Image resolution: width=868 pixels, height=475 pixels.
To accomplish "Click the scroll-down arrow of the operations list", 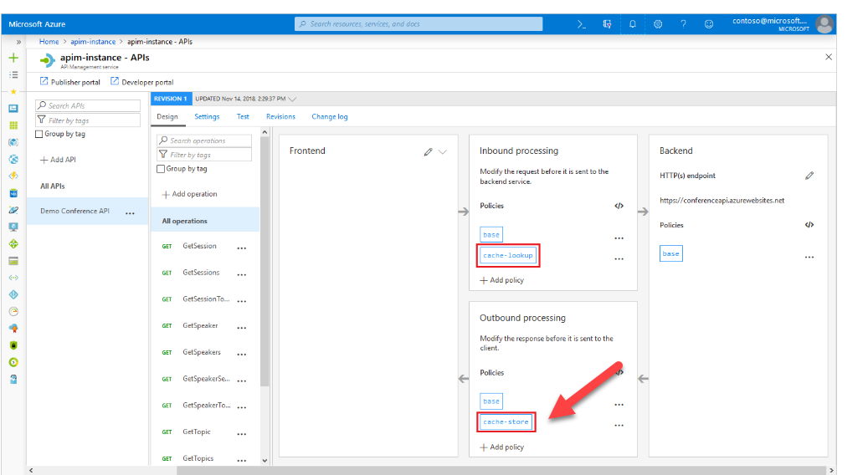I will click(265, 460).
